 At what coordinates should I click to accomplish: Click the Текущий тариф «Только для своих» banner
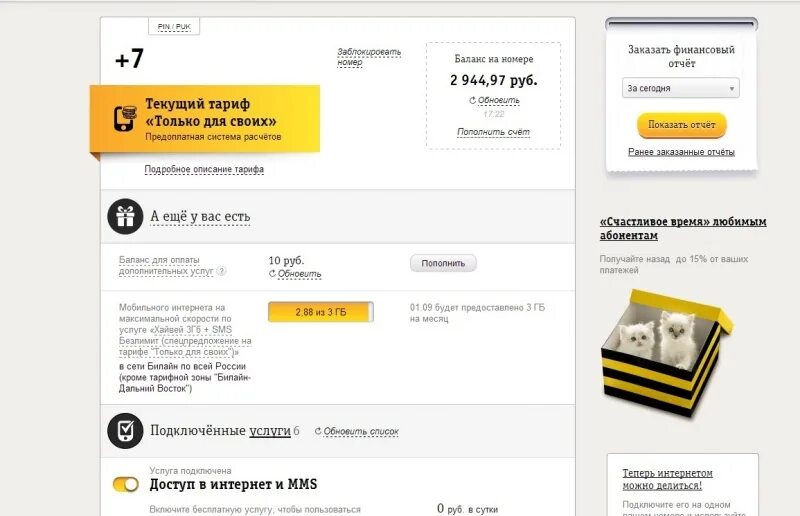pos(205,119)
